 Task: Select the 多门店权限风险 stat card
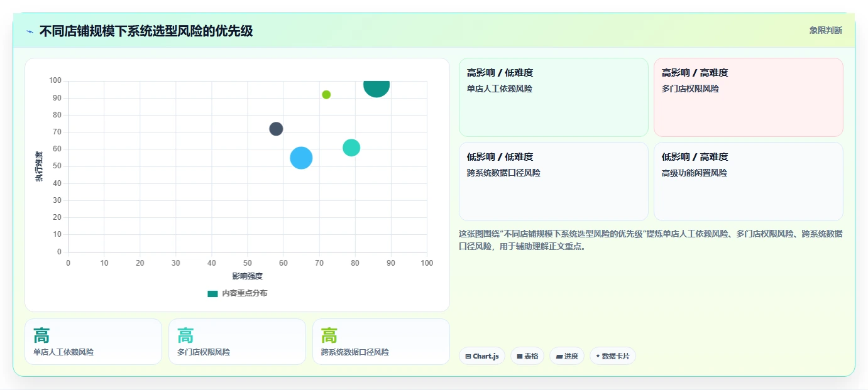click(237, 342)
